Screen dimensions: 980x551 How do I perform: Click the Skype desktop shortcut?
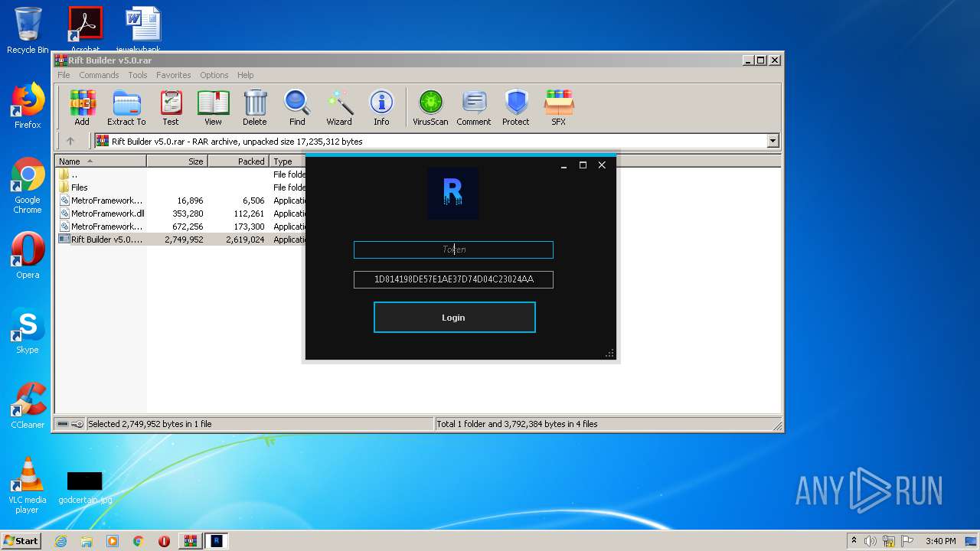[x=28, y=331]
